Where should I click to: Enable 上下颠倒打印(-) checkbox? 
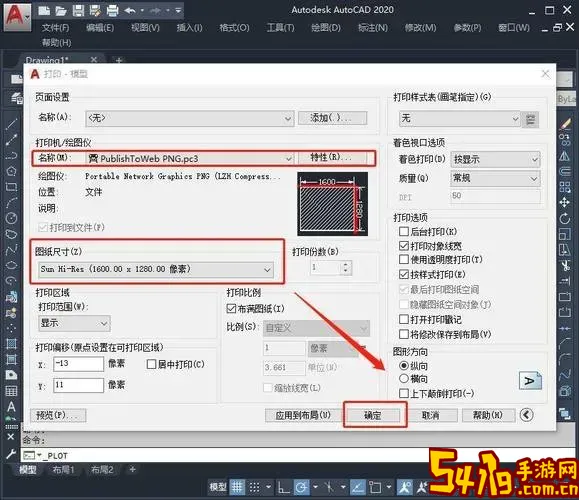click(x=404, y=394)
